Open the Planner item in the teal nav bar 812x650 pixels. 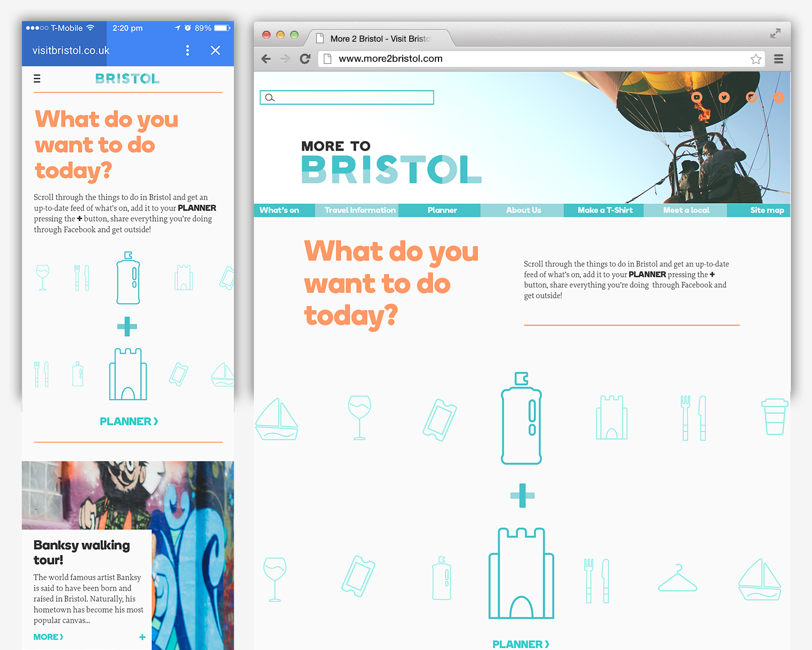pos(440,210)
